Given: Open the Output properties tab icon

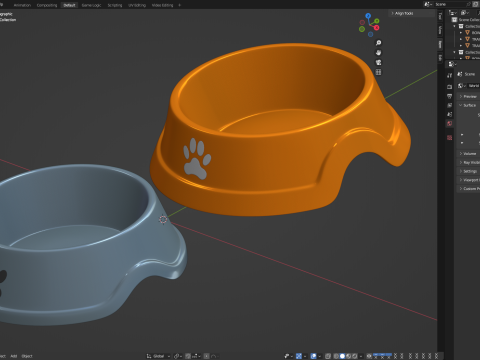Looking at the screenshot, I should pos(449,96).
